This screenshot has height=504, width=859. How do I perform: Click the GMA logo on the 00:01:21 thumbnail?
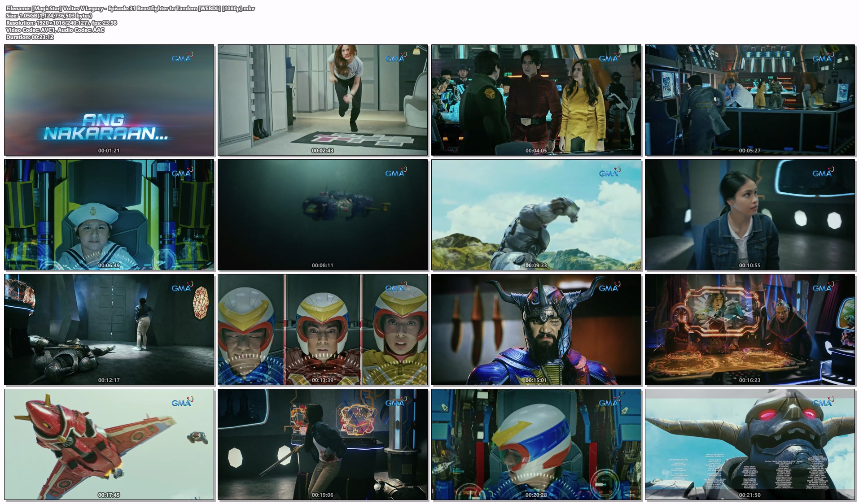182,58
